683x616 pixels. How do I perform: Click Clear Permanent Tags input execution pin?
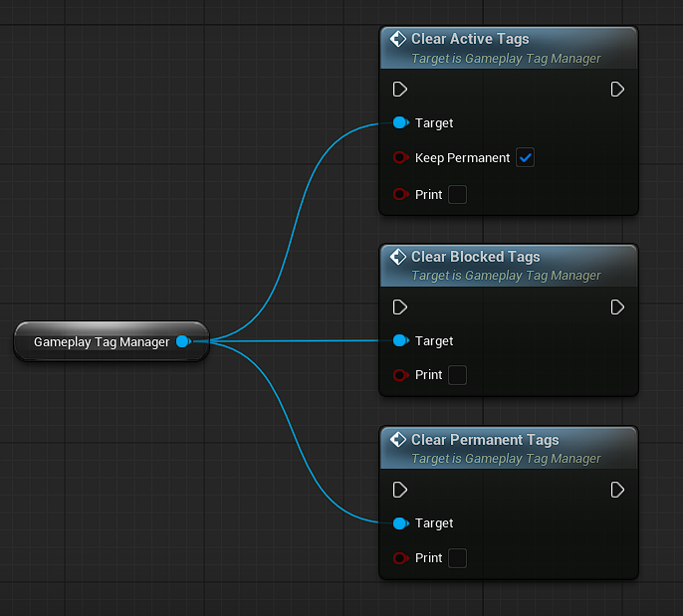click(399, 490)
